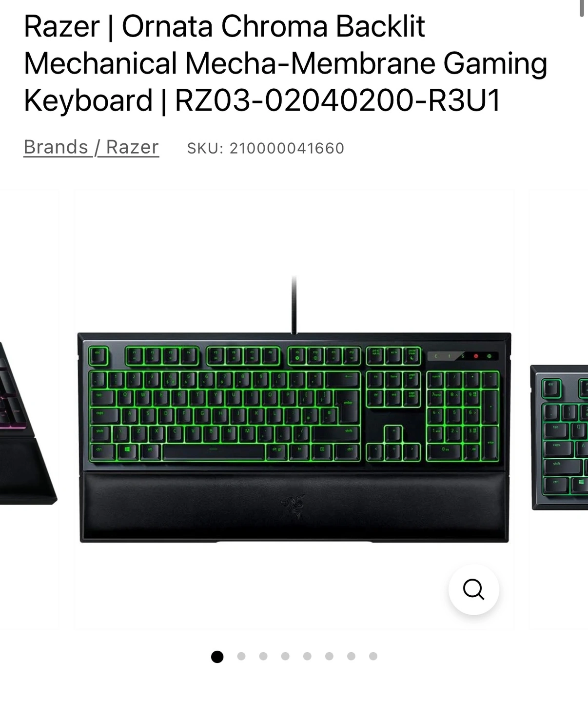Show the next partial keyboard image
Viewport: 588px width, 702px height.
click(x=559, y=437)
